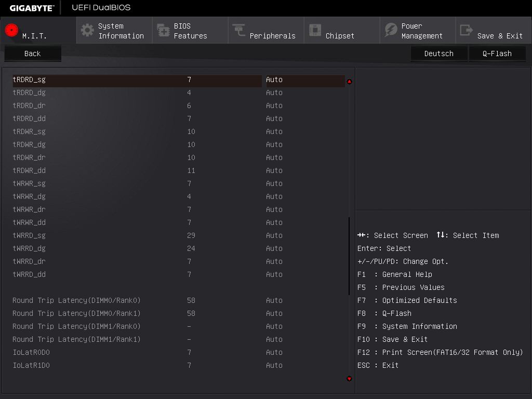Open the BIOS Features tab
The width and height of the screenshot is (532, 399).
coord(190,30)
